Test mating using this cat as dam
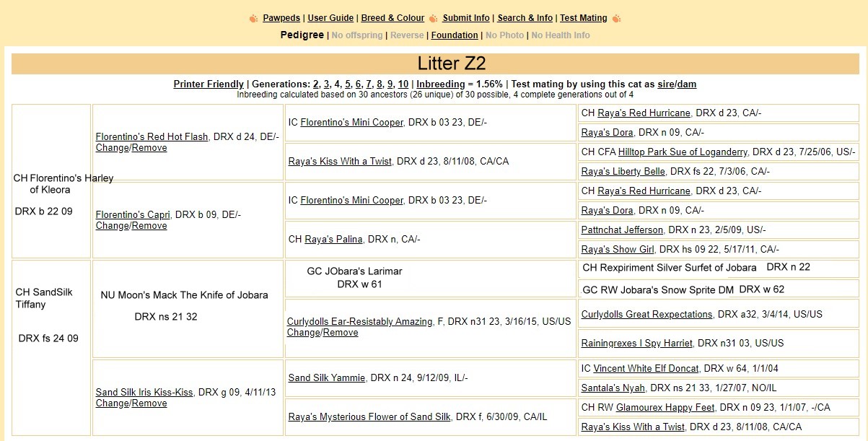 pyautogui.click(x=687, y=84)
